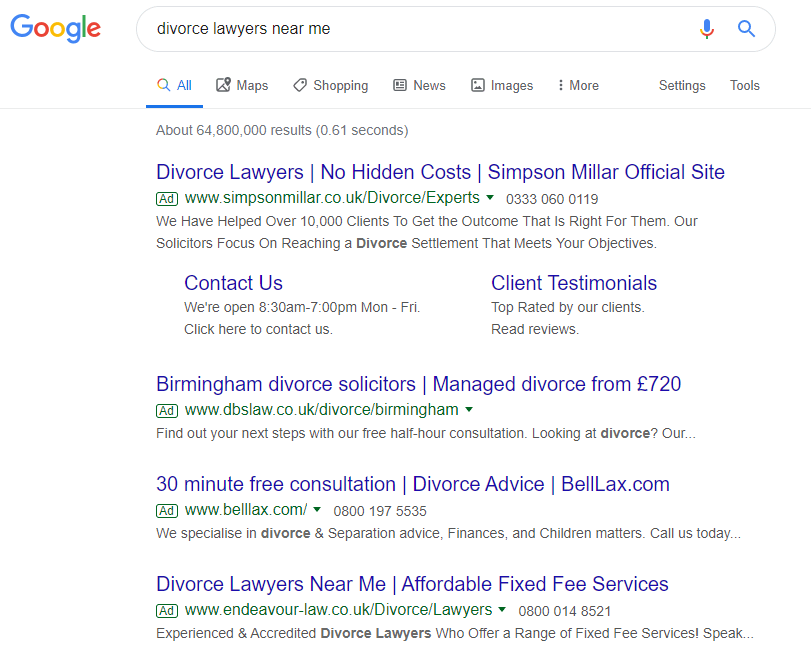Image resolution: width=811 pixels, height=657 pixels.
Task: Click the blue search magnifier icon
Action: tap(746, 29)
